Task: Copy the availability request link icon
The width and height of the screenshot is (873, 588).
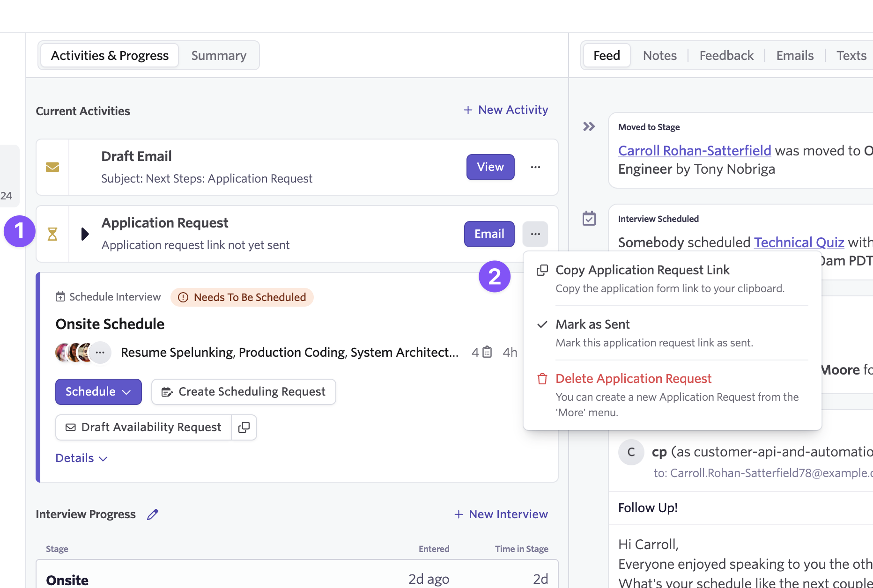Action: 244,427
